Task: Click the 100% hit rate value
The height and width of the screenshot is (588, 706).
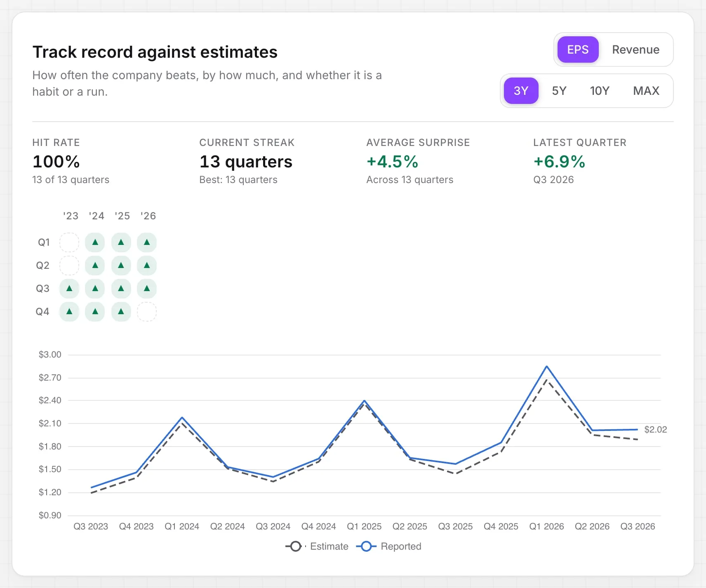Action: 56,161
